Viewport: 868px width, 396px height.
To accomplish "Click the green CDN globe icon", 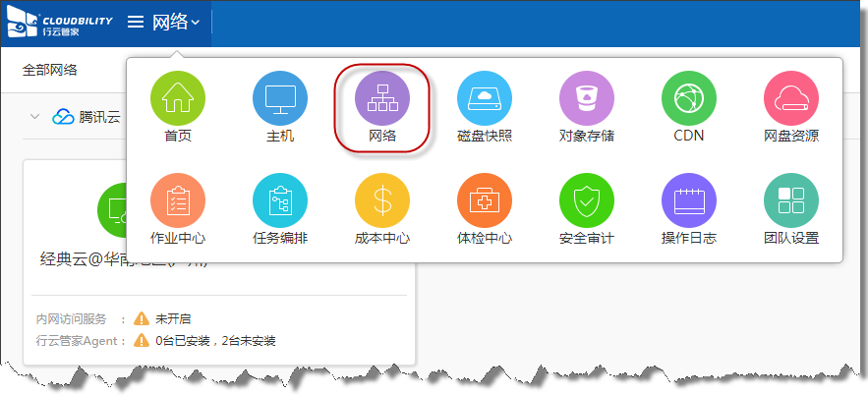I will 689,99.
